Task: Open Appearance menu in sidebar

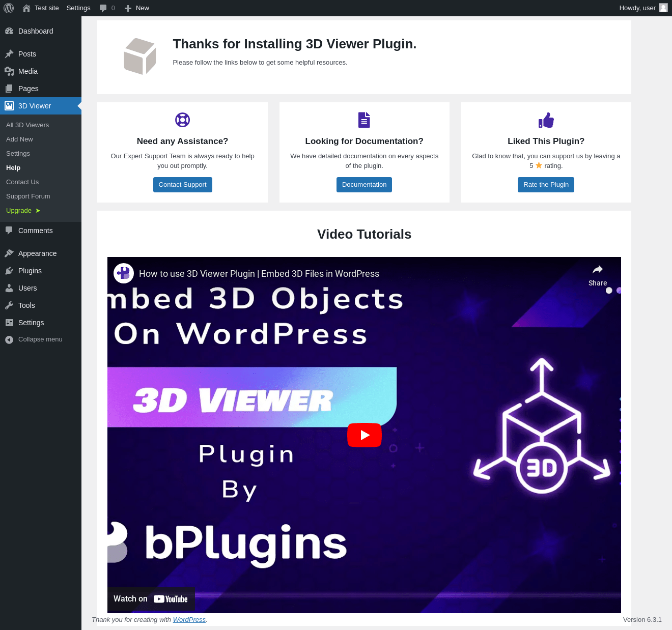Action: (41, 253)
